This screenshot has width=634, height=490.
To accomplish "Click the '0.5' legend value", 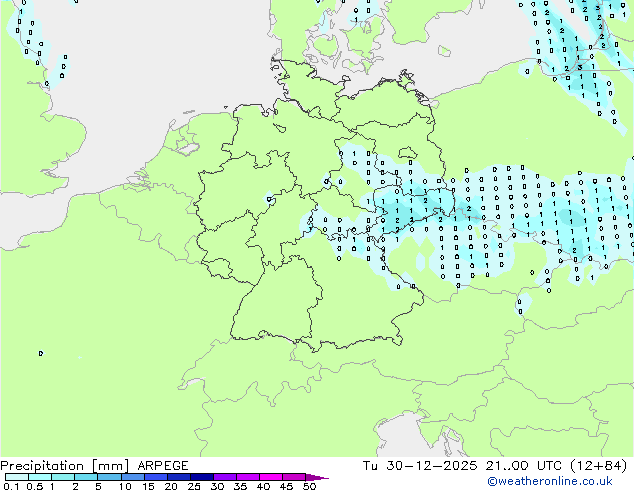I will [x=34, y=486].
